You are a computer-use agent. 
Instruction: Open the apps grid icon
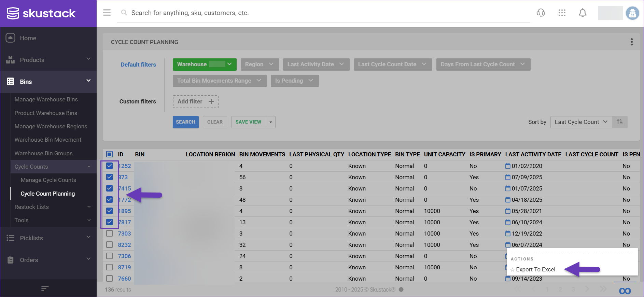(562, 13)
